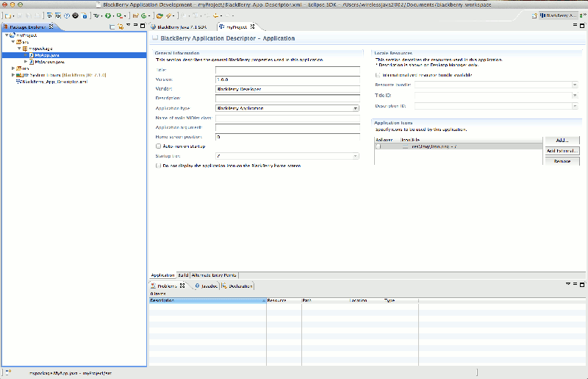Click the blue round help toolbar icon
The height and width of the screenshot is (379, 588).
[67, 15]
